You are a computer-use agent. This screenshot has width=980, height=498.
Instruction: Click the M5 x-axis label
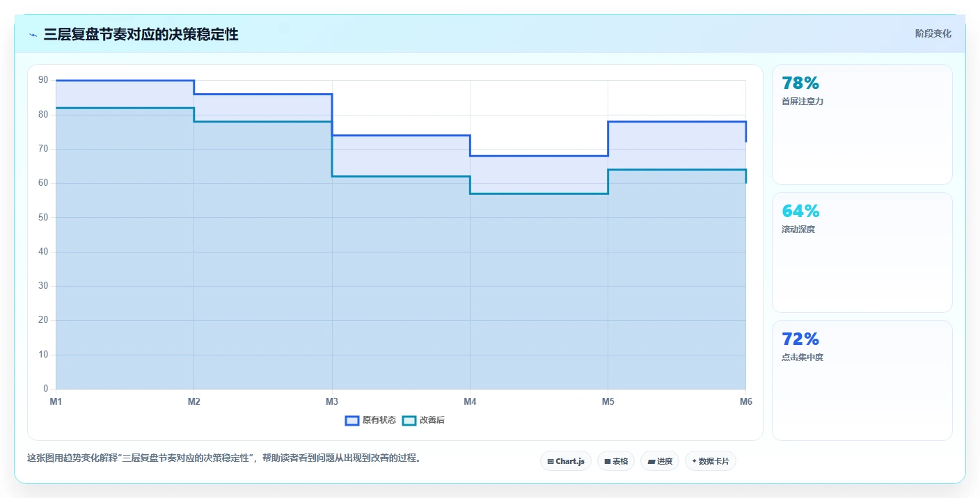point(608,401)
